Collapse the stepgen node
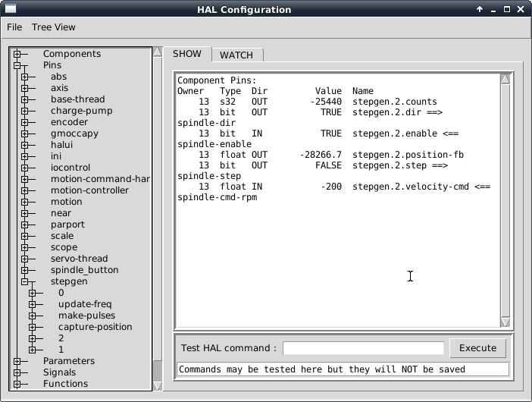Viewport: 532px width, 402px height. coord(24,281)
